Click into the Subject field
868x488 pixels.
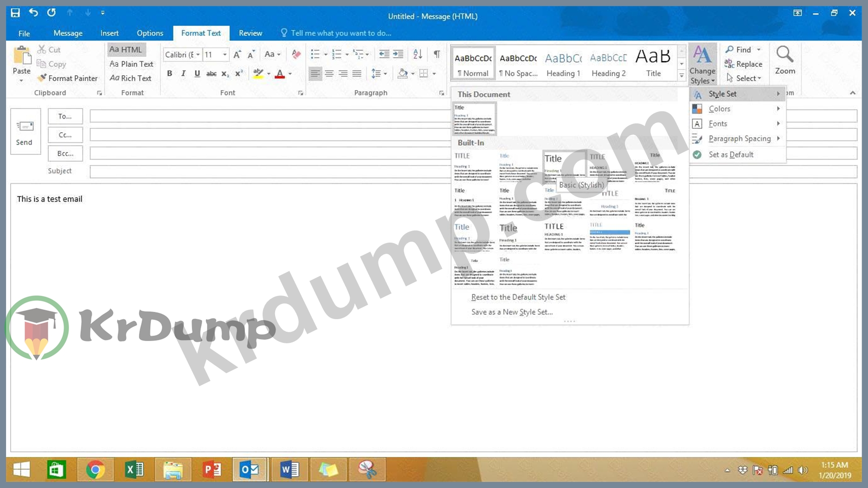coord(473,171)
